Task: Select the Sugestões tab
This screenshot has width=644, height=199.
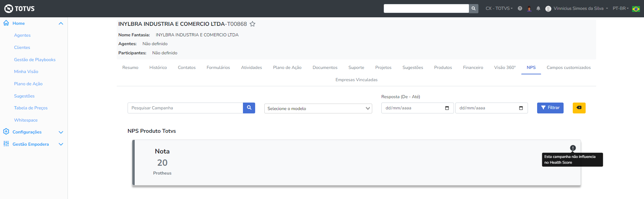Action: (x=413, y=68)
